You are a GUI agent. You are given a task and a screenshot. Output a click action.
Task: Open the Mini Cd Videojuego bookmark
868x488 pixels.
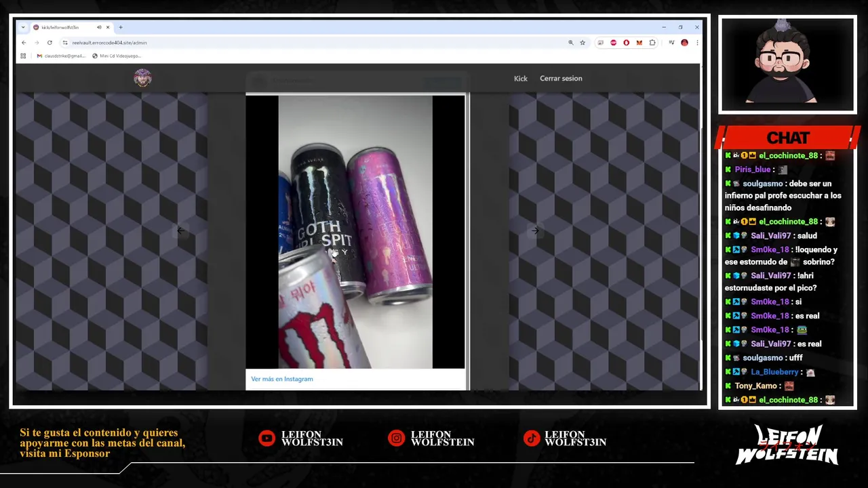[117, 56]
